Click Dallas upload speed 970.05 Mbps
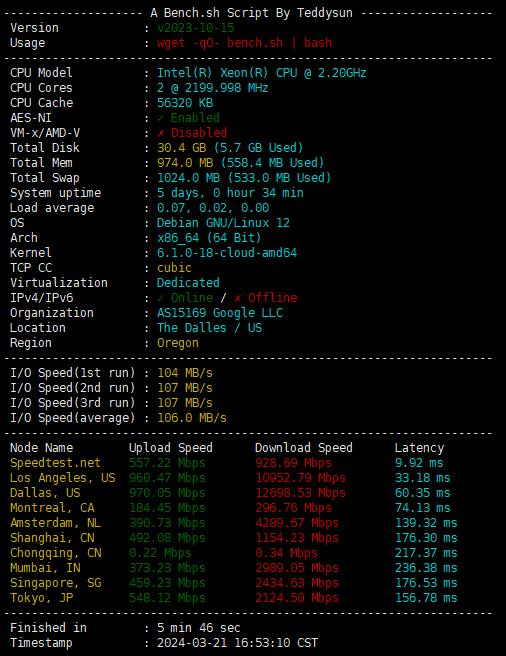Viewport: 506px width, 656px height. click(167, 493)
